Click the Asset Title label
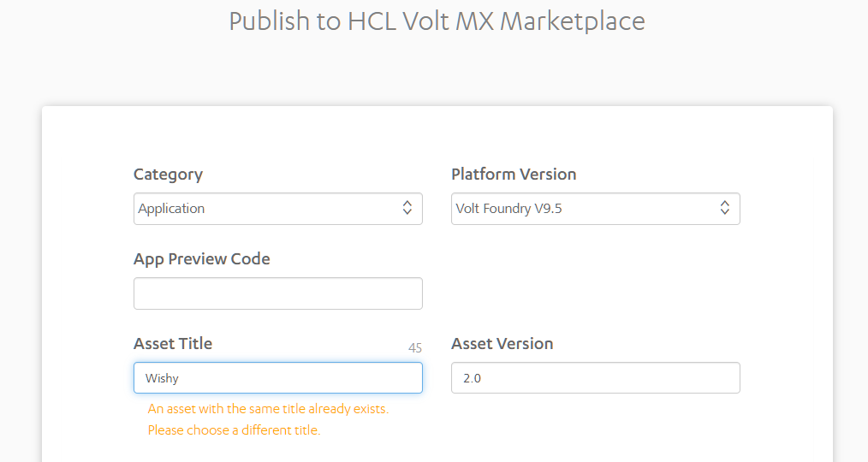Viewport: 868px width, 462px height. click(173, 344)
